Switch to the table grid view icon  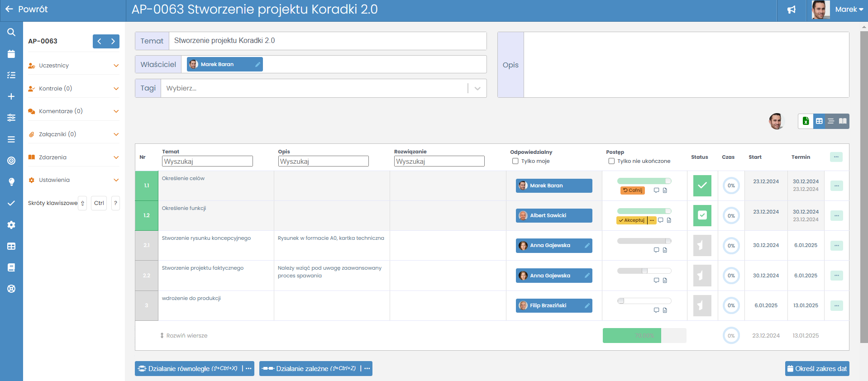click(819, 121)
